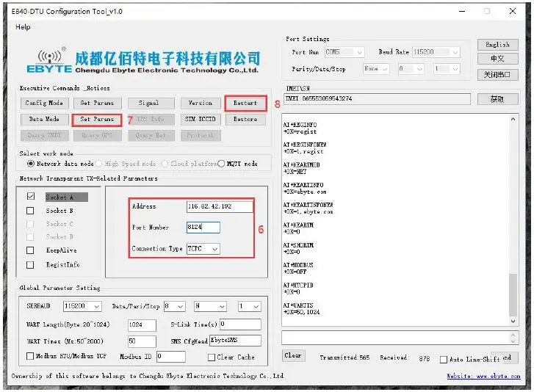The image size is (534, 392).
Task: Open the Connection Type TCPC dropdown
Action: point(203,249)
